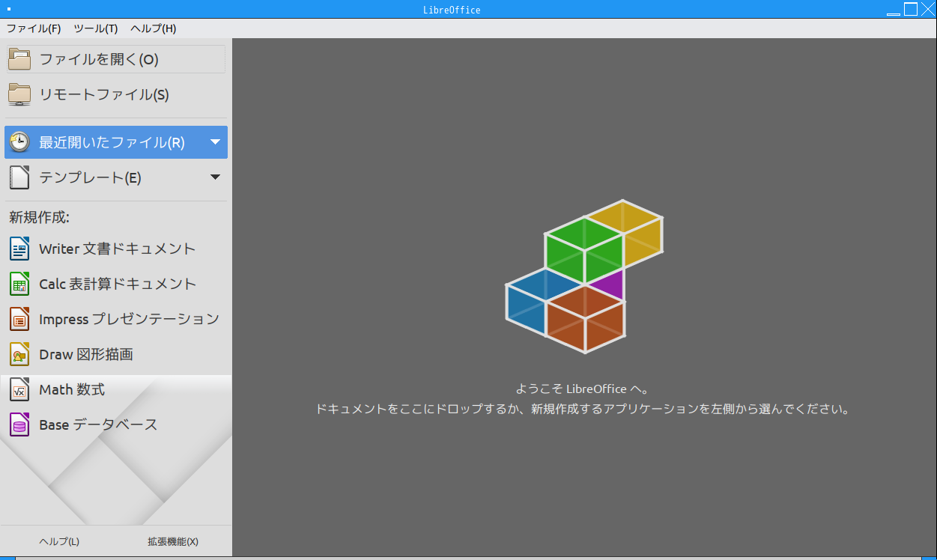Click the Impress presentation icon

19,319
